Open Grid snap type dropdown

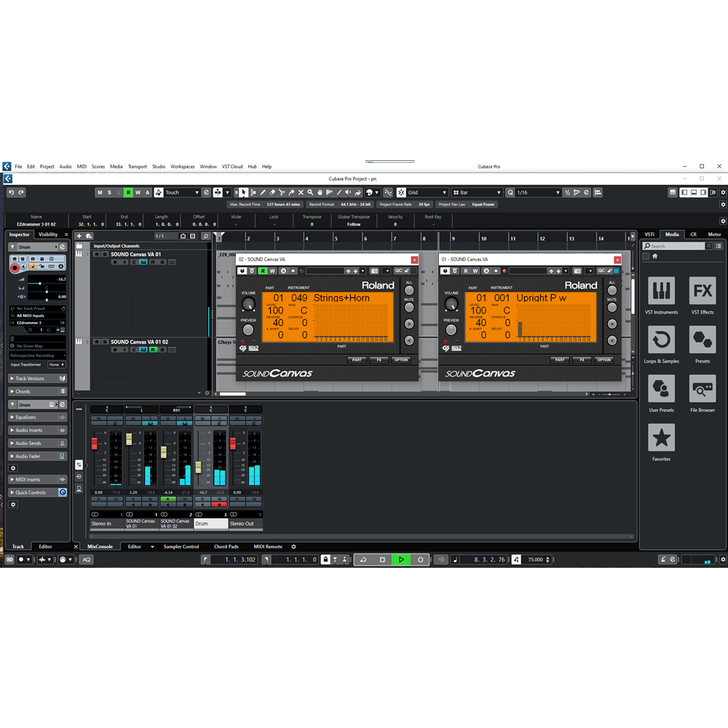click(x=427, y=192)
